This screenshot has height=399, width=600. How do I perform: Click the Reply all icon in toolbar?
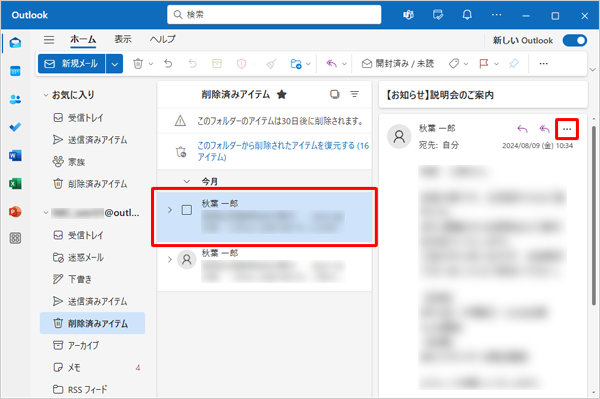331,64
